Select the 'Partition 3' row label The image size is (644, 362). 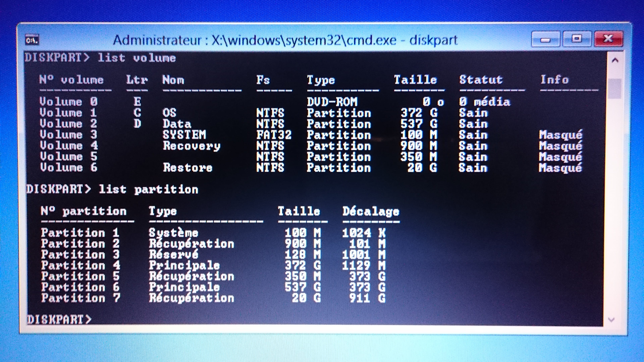tap(80, 254)
